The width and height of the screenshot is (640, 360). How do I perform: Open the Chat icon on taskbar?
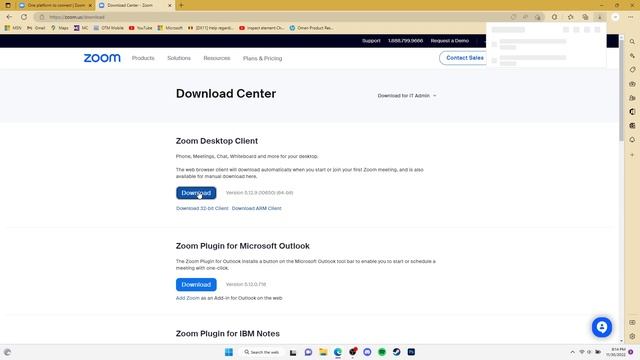pos(308,352)
